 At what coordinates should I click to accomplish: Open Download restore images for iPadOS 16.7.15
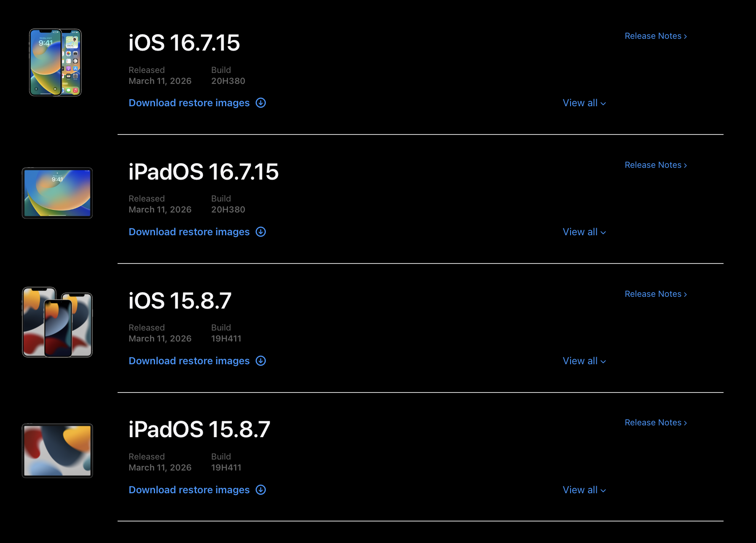[x=189, y=232]
